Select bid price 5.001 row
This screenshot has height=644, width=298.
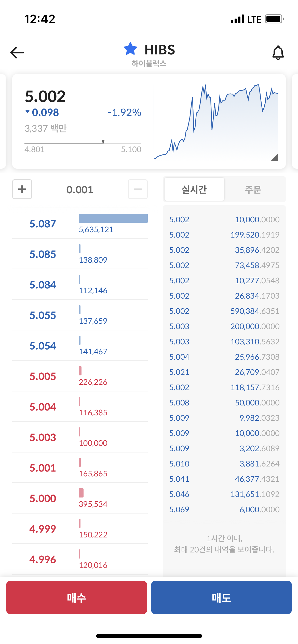80,468
